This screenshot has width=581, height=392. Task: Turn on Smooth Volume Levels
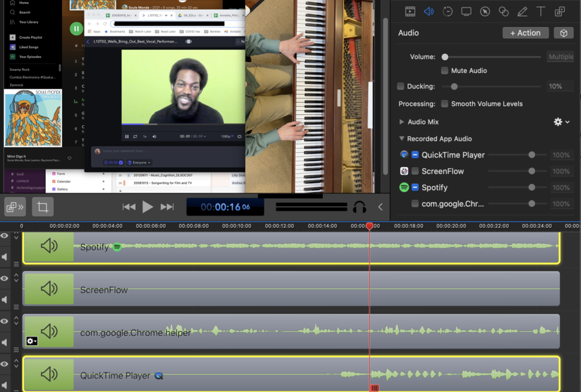(x=445, y=104)
